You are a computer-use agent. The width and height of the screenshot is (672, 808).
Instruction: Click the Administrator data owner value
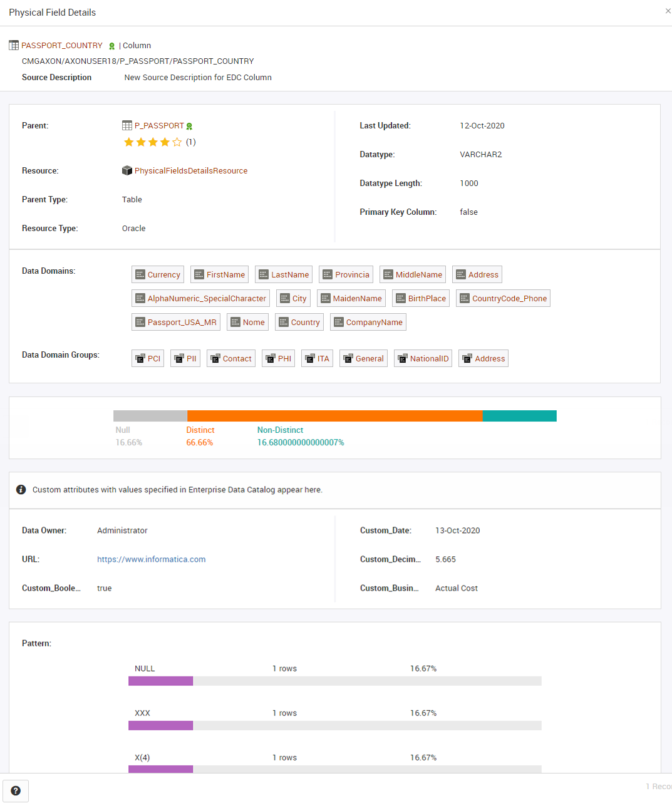pos(122,531)
